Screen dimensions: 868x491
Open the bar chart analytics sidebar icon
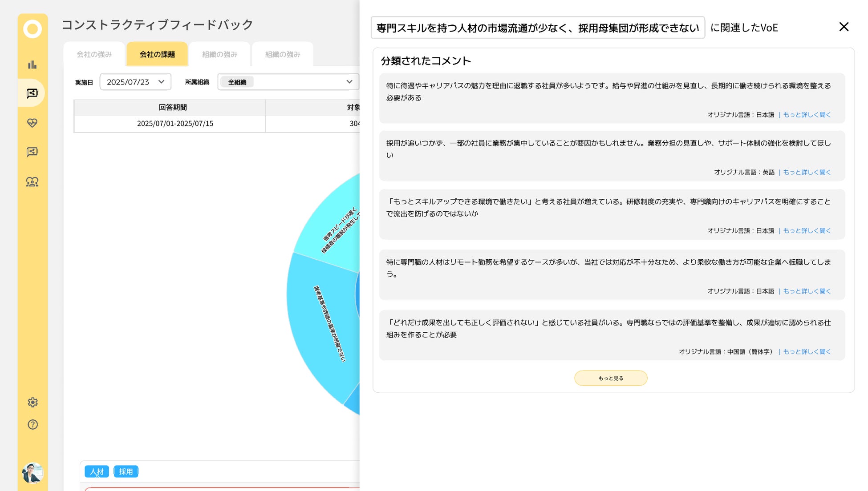(32, 64)
